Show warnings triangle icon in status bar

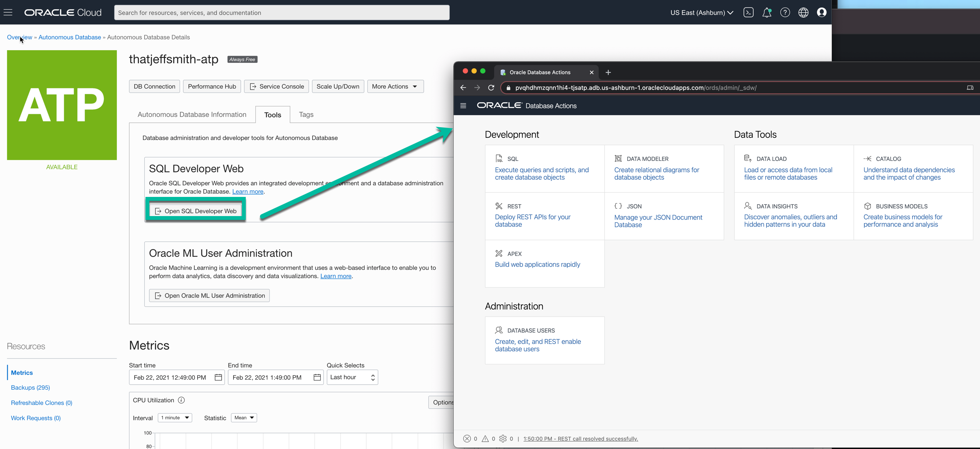coord(485,439)
